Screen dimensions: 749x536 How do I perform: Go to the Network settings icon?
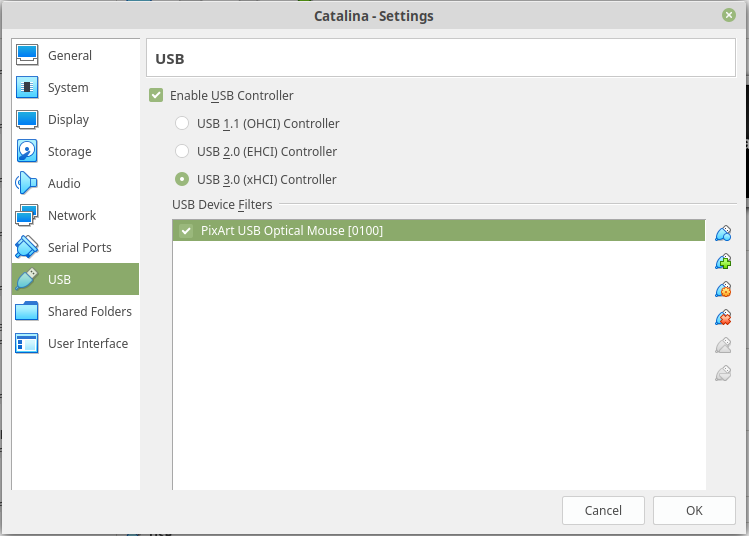tap(27, 216)
